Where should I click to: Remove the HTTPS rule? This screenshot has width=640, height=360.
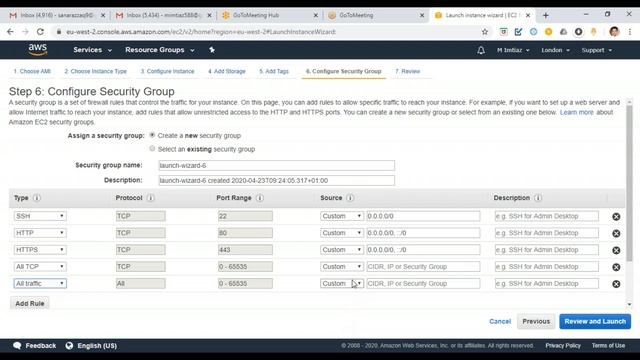(616, 250)
